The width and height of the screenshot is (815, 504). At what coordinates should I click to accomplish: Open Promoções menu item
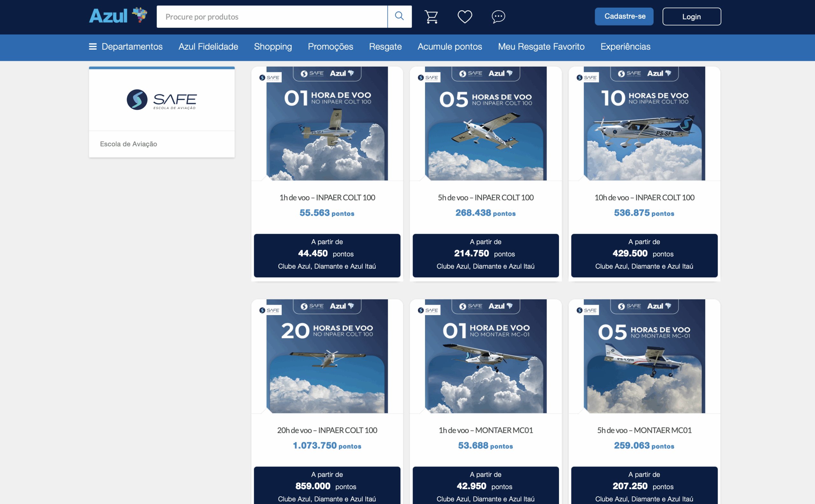(330, 46)
